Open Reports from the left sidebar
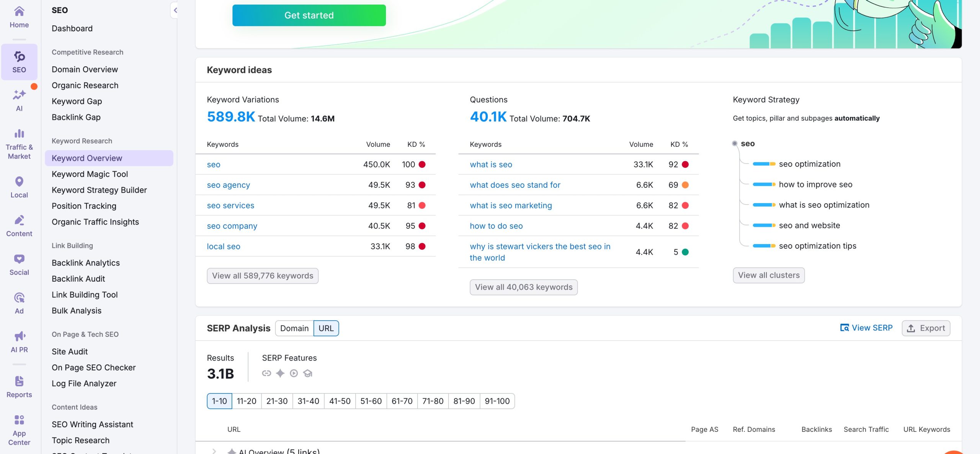 19,386
